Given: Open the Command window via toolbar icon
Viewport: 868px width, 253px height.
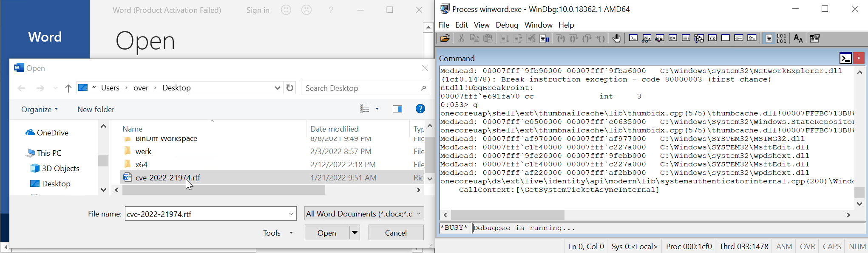Looking at the screenshot, I should pyautogui.click(x=633, y=38).
